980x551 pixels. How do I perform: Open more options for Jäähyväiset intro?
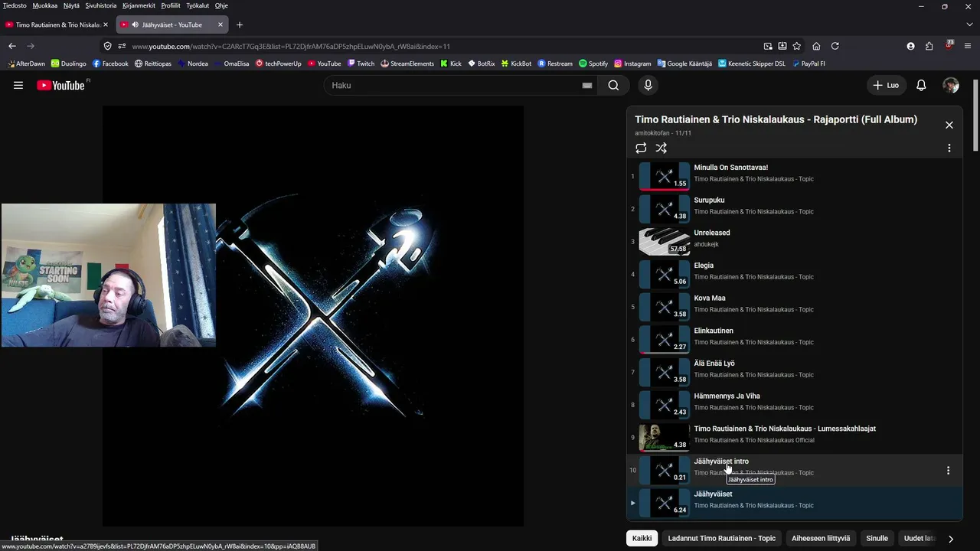pos(948,471)
